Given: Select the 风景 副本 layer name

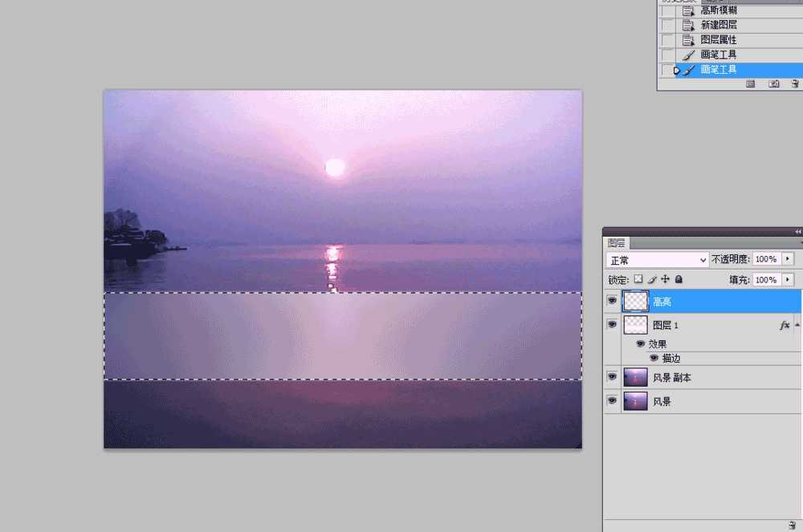Looking at the screenshot, I should 672,377.
